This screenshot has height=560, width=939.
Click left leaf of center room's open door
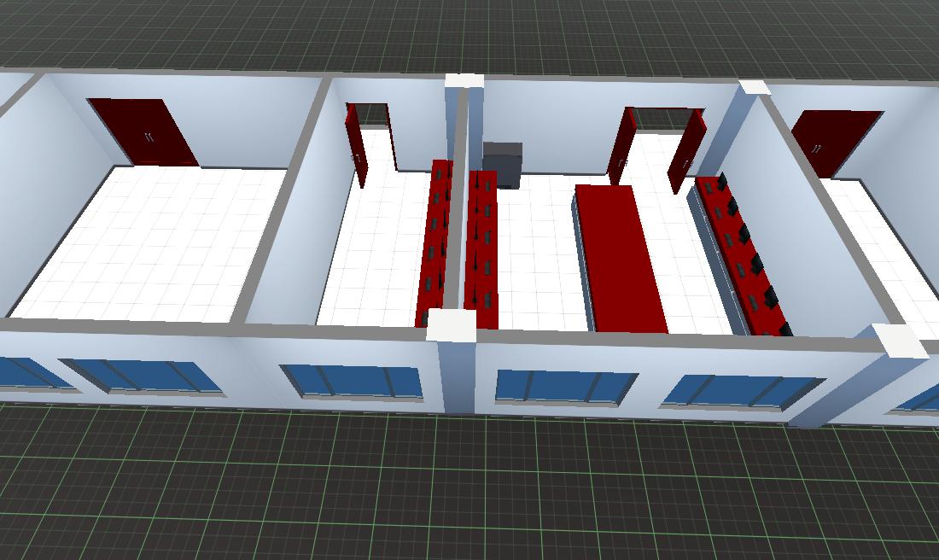621,145
